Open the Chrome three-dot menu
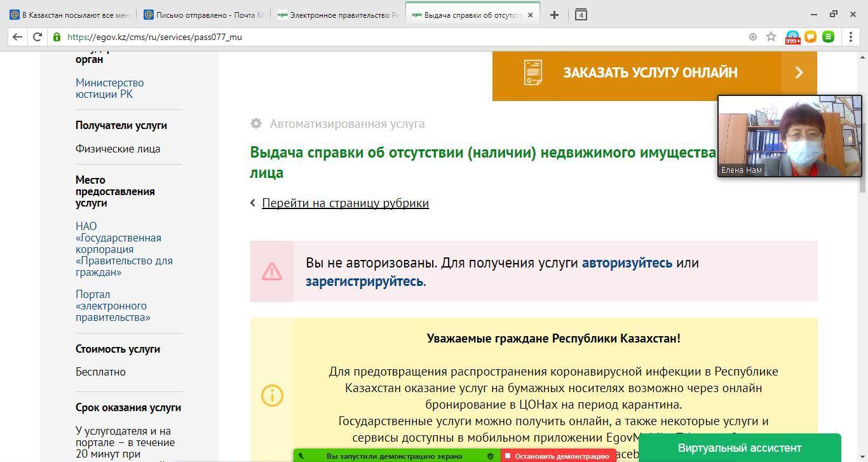The width and height of the screenshot is (868, 462). 851,37
